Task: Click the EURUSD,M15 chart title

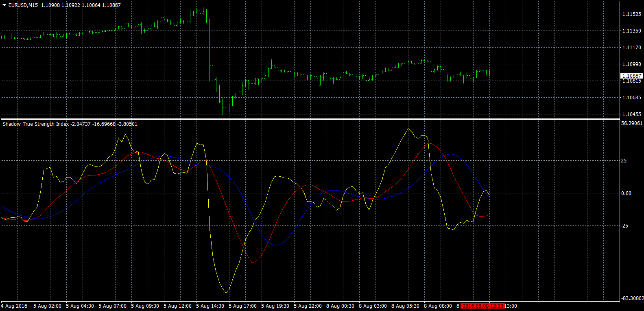Action: pos(23,5)
